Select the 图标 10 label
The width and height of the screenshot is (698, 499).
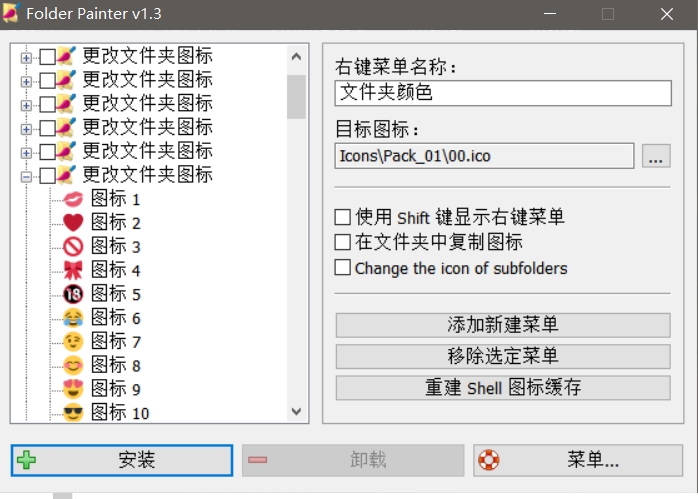(x=120, y=413)
